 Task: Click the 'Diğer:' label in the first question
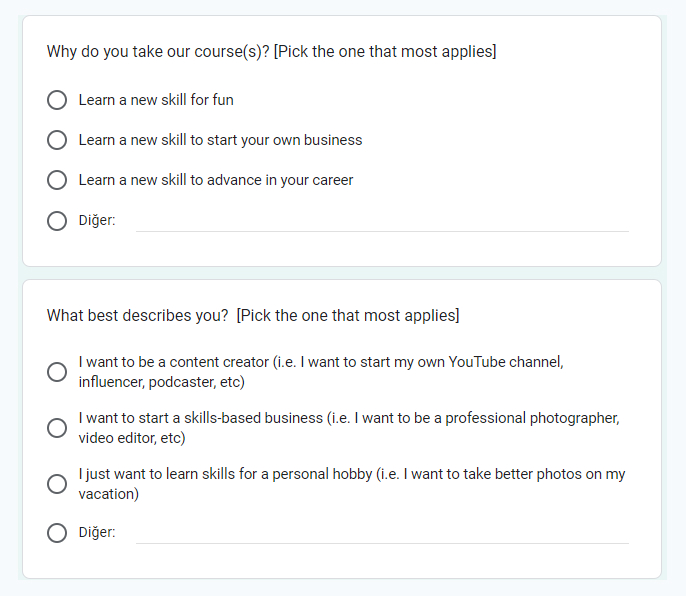click(x=97, y=220)
